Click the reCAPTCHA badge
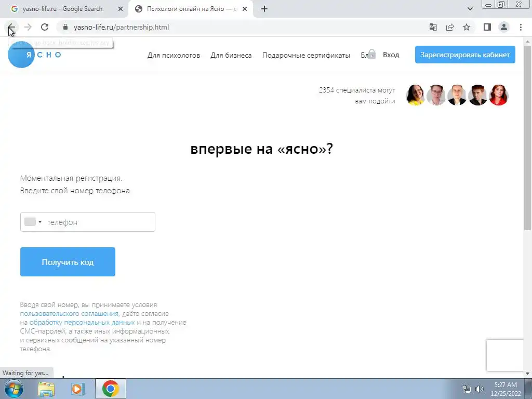532x399 pixels. (x=505, y=355)
